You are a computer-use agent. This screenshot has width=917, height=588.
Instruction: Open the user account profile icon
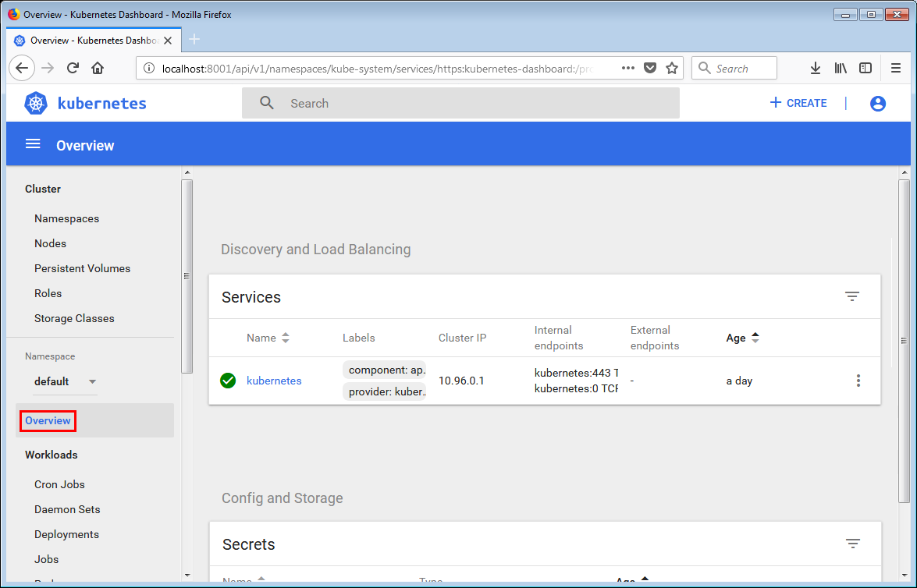pos(878,104)
